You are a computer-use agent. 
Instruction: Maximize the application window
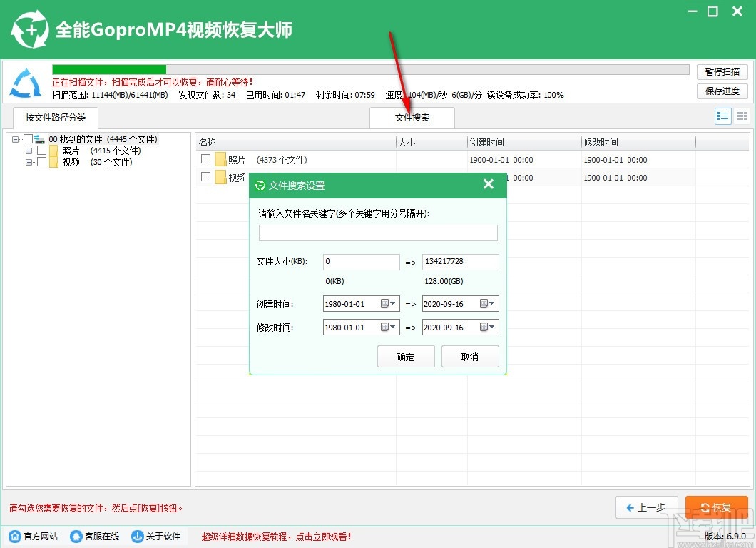712,11
